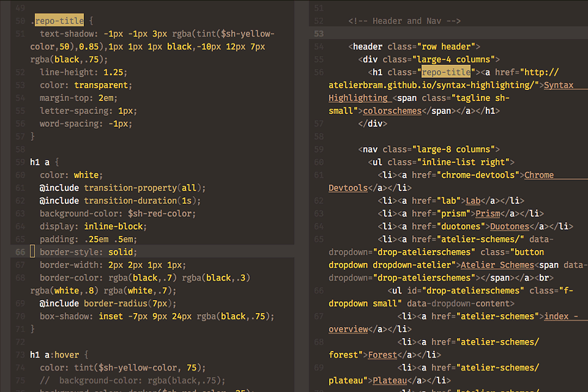The width and height of the screenshot is (588, 392).
Task: Click the underlined 'Highlighting' text
Action: pyautogui.click(x=358, y=98)
